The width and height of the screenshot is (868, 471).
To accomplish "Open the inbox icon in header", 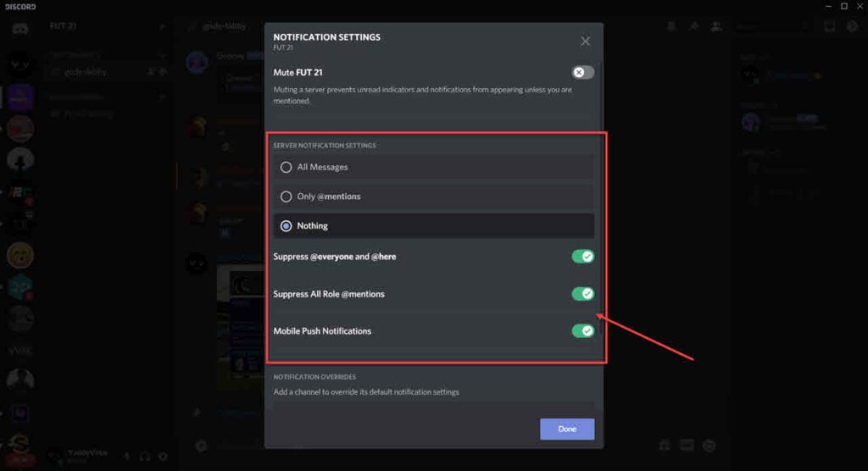I will 829,26.
